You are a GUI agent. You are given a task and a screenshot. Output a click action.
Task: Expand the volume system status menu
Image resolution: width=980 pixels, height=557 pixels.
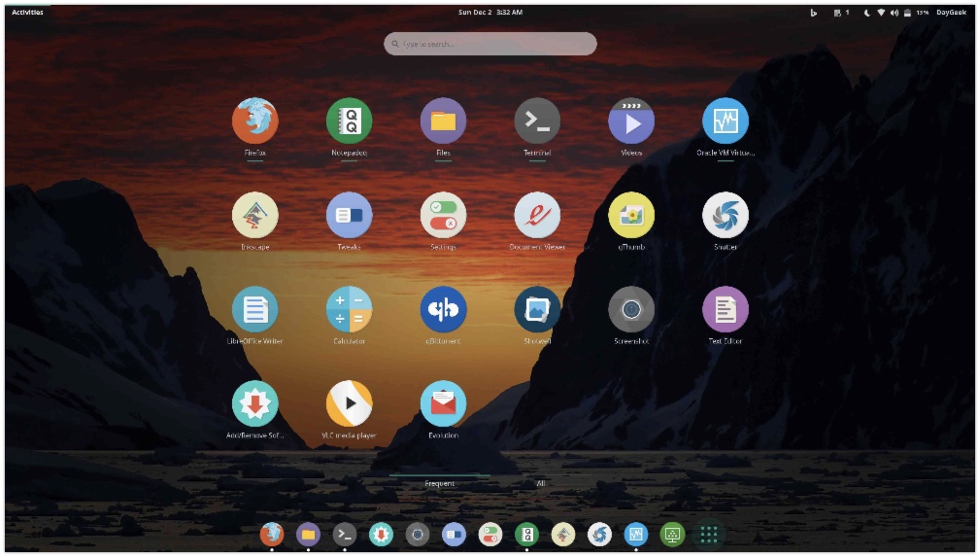[894, 13]
